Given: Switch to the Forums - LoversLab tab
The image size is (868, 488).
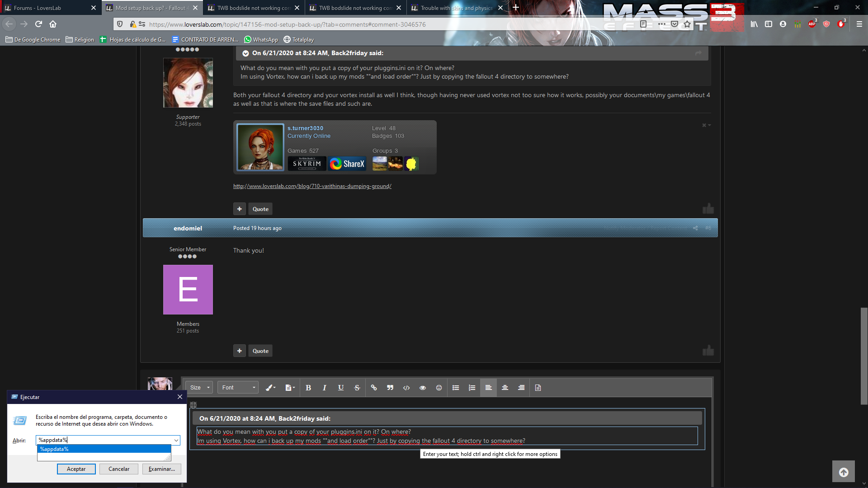Looking at the screenshot, I should tap(45, 8).
